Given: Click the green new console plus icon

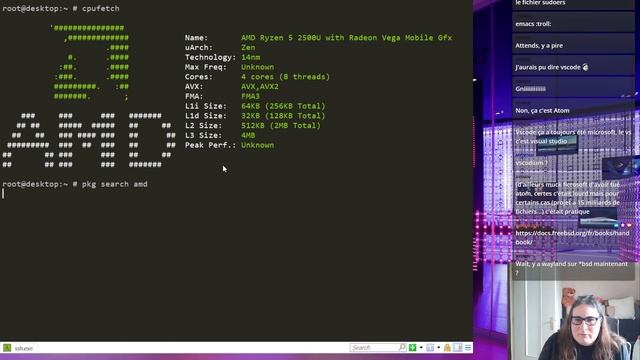Looking at the screenshot, I should [x=413, y=347].
